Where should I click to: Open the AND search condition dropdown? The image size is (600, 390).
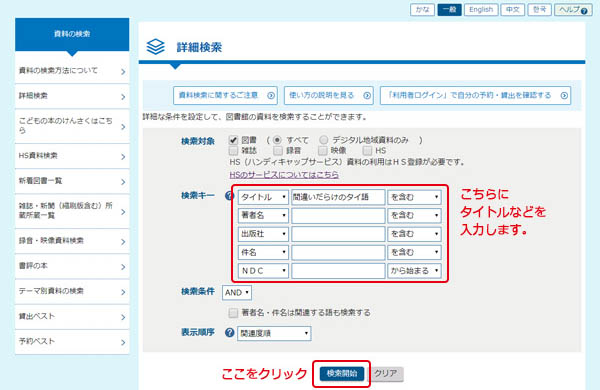(x=237, y=293)
